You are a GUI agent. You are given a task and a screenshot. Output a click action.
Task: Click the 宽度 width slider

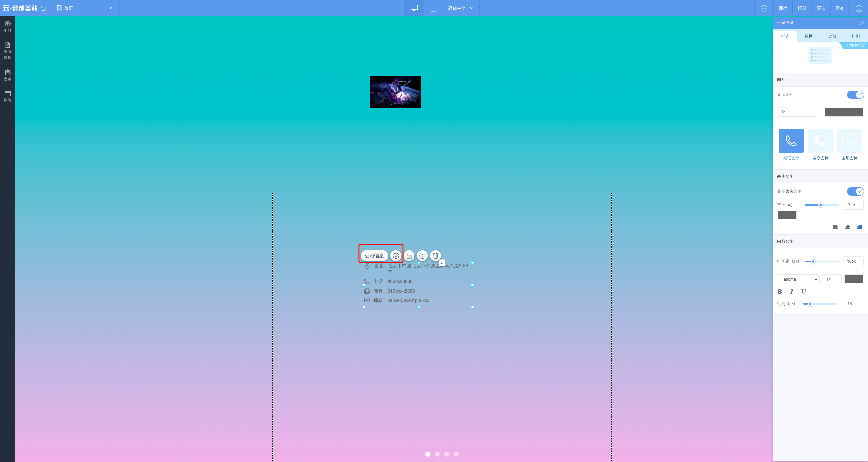coord(822,205)
